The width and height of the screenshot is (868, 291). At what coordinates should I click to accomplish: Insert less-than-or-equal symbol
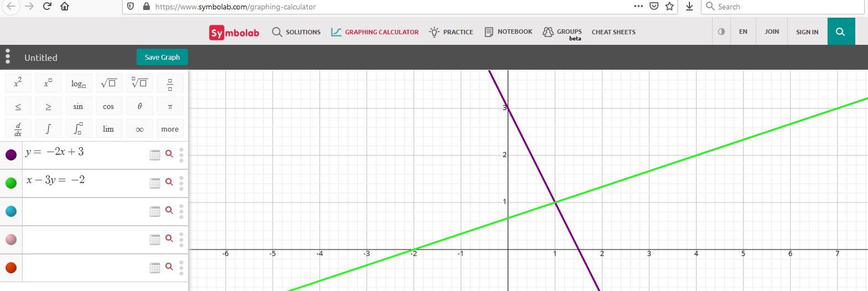pyautogui.click(x=18, y=106)
